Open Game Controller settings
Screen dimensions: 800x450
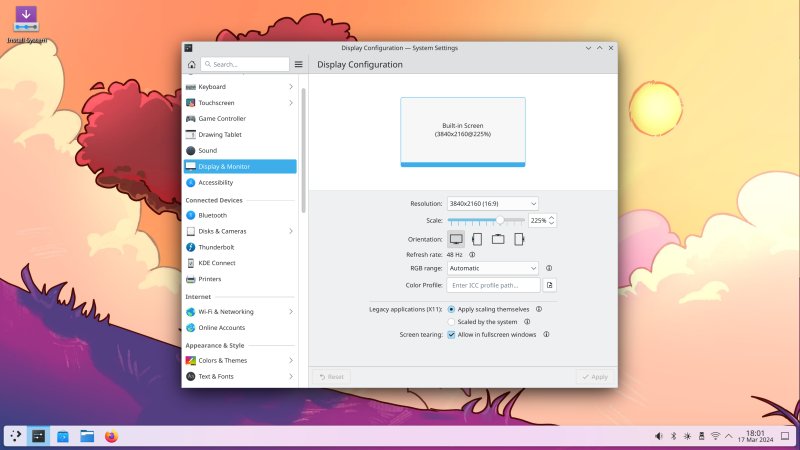(x=240, y=118)
